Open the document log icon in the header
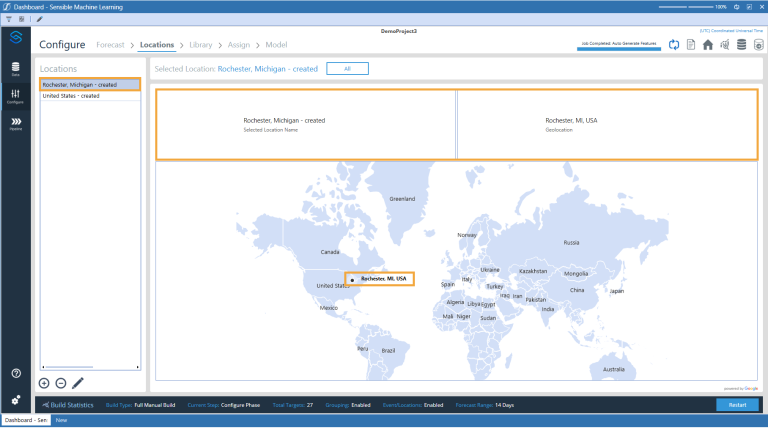Image resolution: width=768 pixels, height=428 pixels. 691,45
